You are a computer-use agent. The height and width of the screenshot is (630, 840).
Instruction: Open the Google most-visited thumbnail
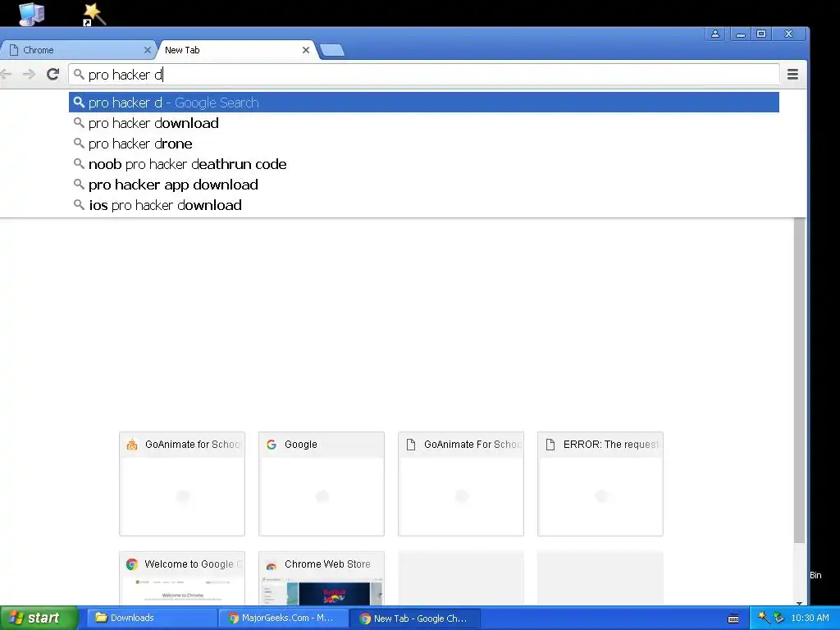pyautogui.click(x=322, y=484)
